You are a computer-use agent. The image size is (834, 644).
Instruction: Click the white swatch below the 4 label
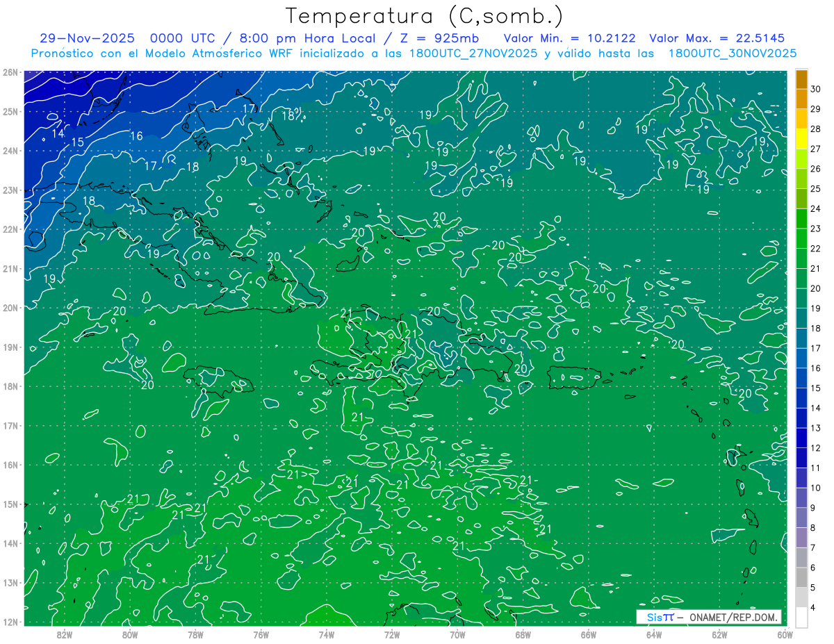pos(801,617)
